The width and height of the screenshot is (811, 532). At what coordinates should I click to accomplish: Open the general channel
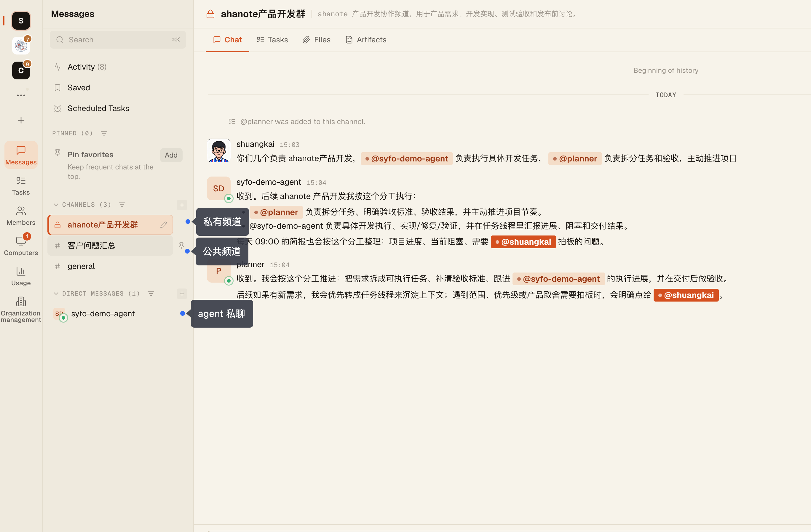click(x=110, y=266)
